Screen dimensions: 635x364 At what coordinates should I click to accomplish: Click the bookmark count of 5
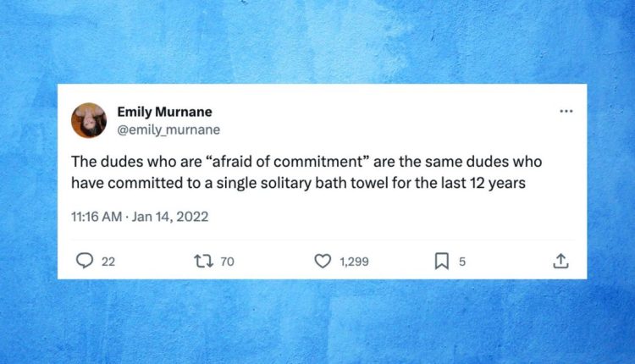[462, 262]
